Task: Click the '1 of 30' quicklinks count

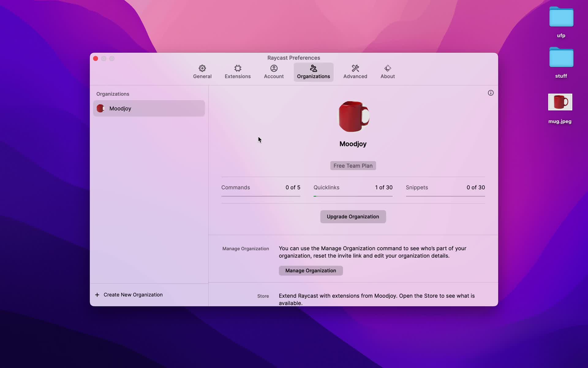Action: (x=384, y=187)
